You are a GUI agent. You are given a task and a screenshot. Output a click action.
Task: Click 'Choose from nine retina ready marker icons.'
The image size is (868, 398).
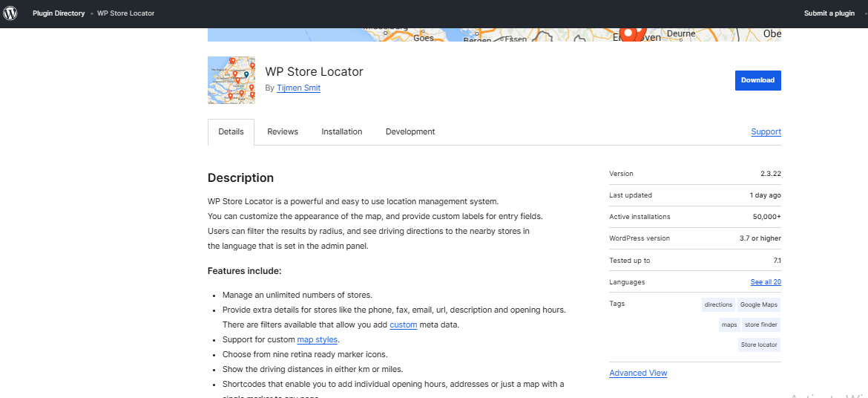tap(305, 354)
